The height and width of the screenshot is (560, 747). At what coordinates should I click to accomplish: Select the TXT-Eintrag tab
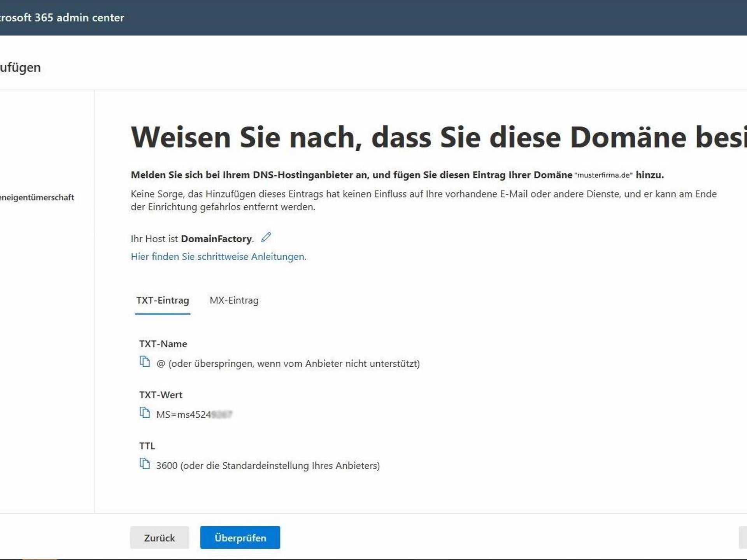tap(162, 300)
